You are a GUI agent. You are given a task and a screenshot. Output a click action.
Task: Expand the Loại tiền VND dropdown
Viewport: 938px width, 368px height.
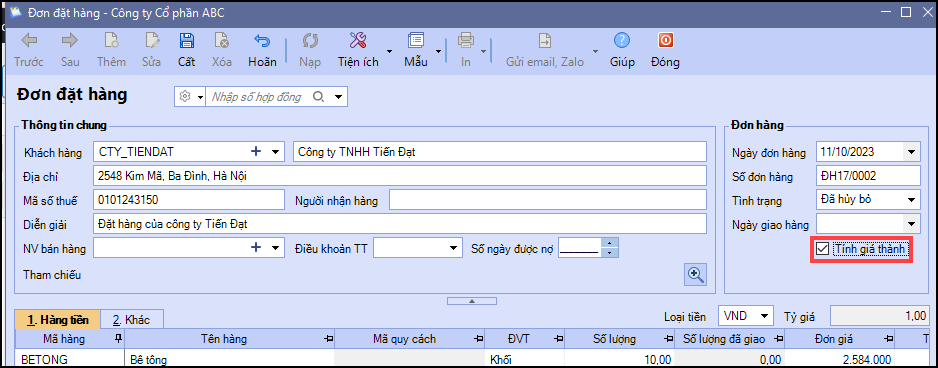click(x=765, y=315)
